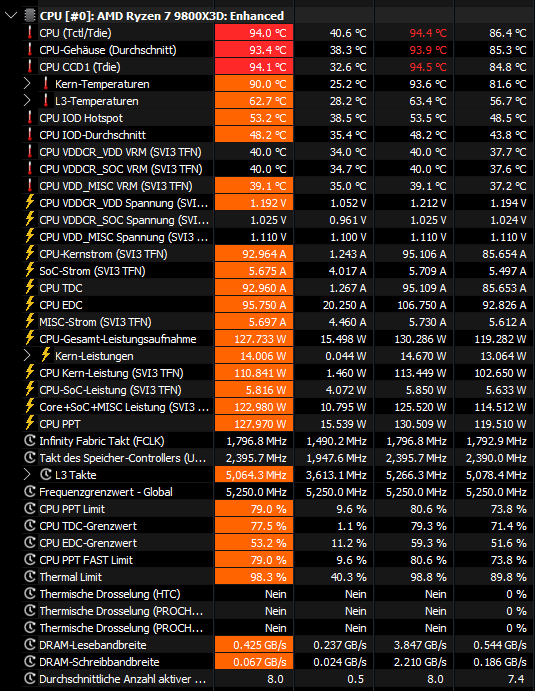The width and height of the screenshot is (535, 691).
Task: Click the red 94.0 °C current value cell
Action: click(x=254, y=33)
